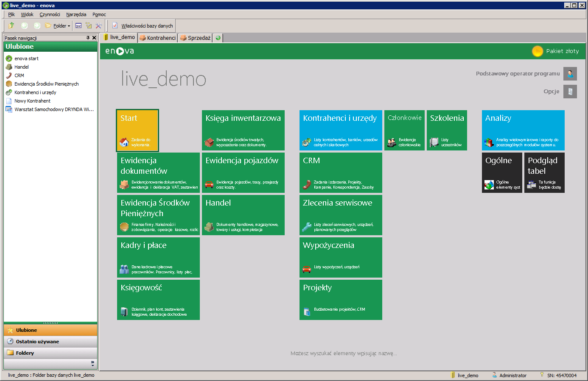
Task: Switch to the Kontrahenci tab
Action: (157, 38)
